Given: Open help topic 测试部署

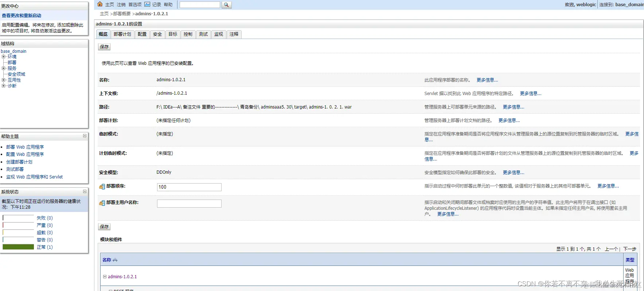Looking at the screenshot, I should 15,169.
